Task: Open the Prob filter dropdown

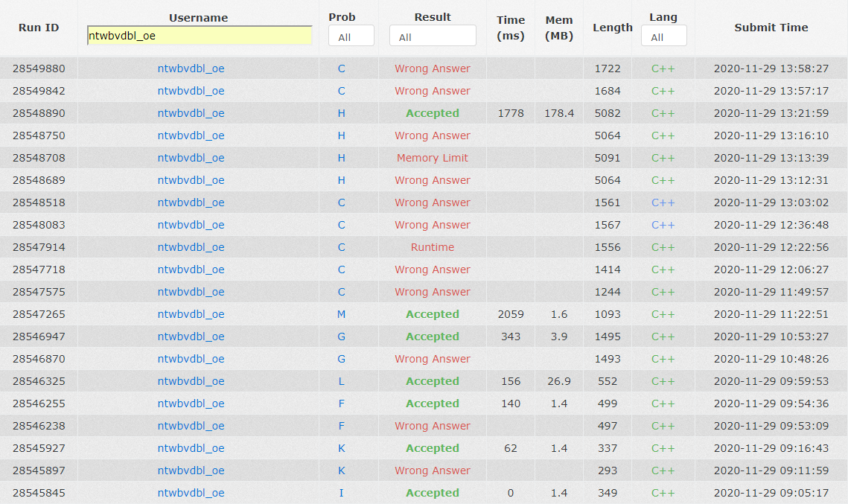Action: [351, 36]
